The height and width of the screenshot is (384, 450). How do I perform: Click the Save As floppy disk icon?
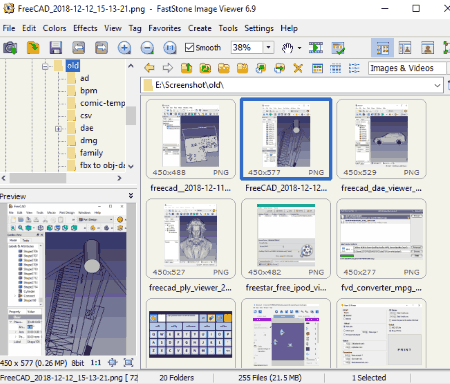pos(56,48)
